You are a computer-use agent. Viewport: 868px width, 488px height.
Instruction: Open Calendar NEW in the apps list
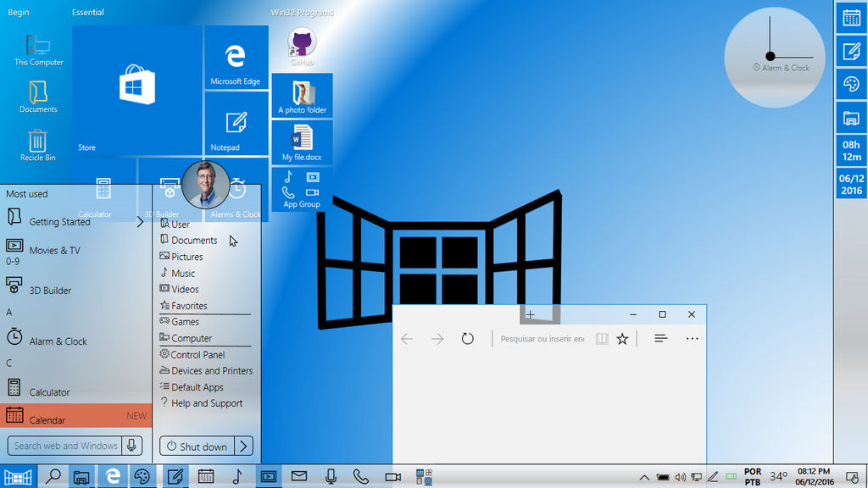75,415
